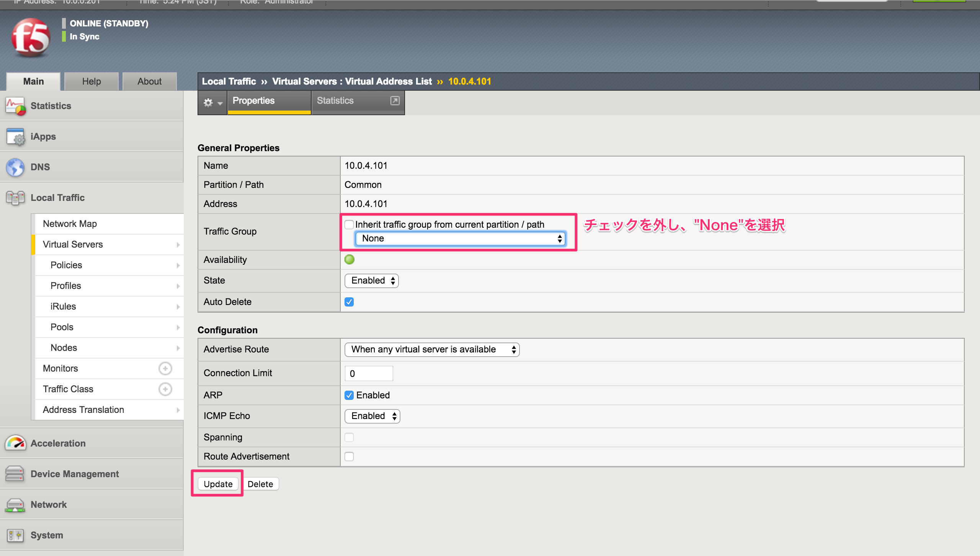The height and width of the screenshot is (556, 980).
Task: Open the gear settings menu beside Properties
Action: coord(212,103)
